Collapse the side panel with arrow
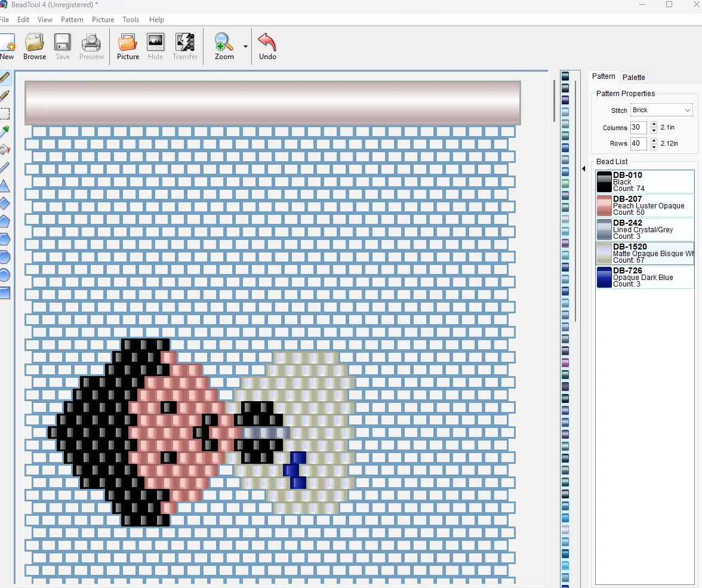 [x=583, y=169]
